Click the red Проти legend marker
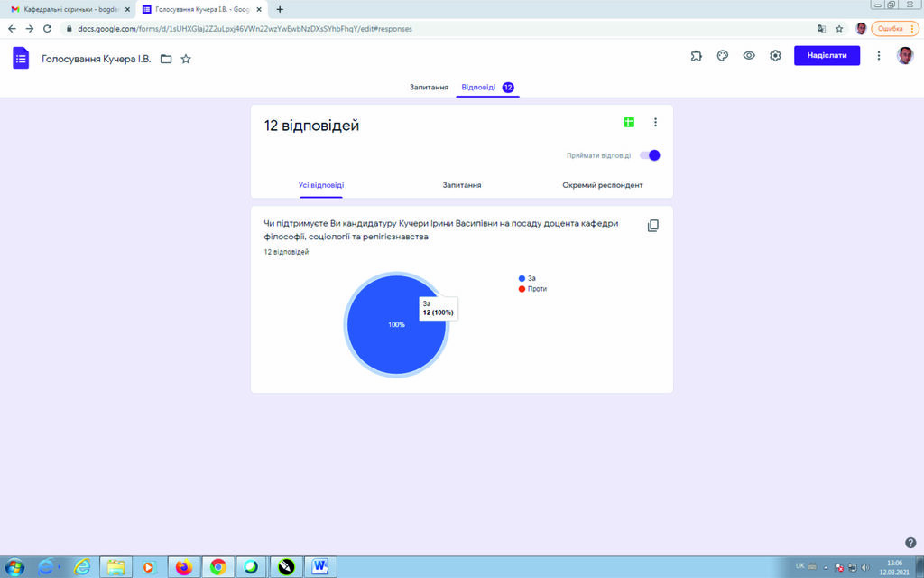The height and width of the screenshot is (578, 924). pyautogui.click(x=522, y=289)
